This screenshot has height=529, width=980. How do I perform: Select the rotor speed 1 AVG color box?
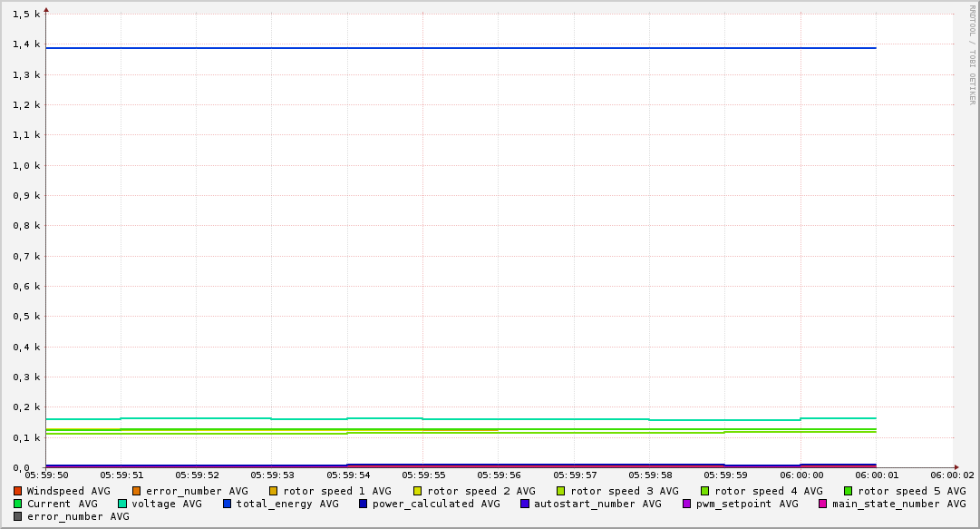tap(274, 491)
